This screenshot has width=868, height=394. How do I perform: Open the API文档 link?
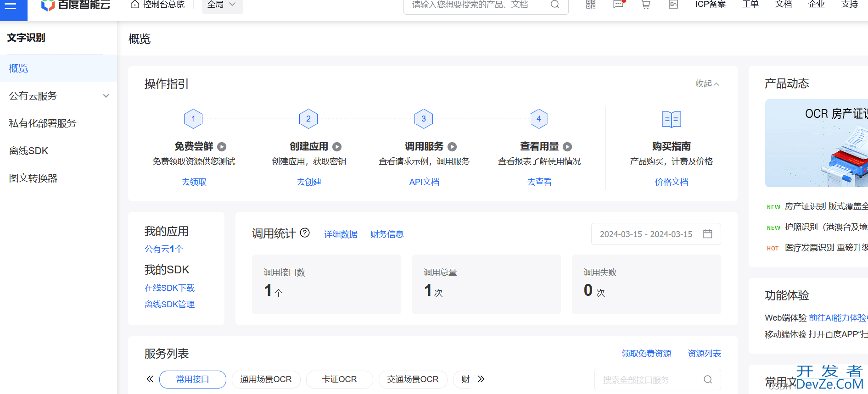coord(424,182)
